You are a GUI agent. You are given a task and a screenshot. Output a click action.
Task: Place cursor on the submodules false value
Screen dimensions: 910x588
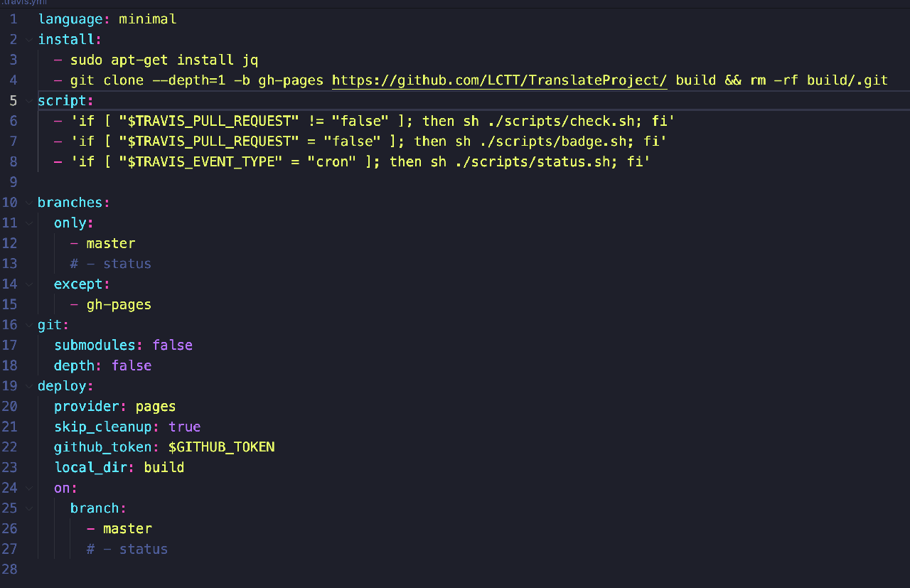click(172, 346)
